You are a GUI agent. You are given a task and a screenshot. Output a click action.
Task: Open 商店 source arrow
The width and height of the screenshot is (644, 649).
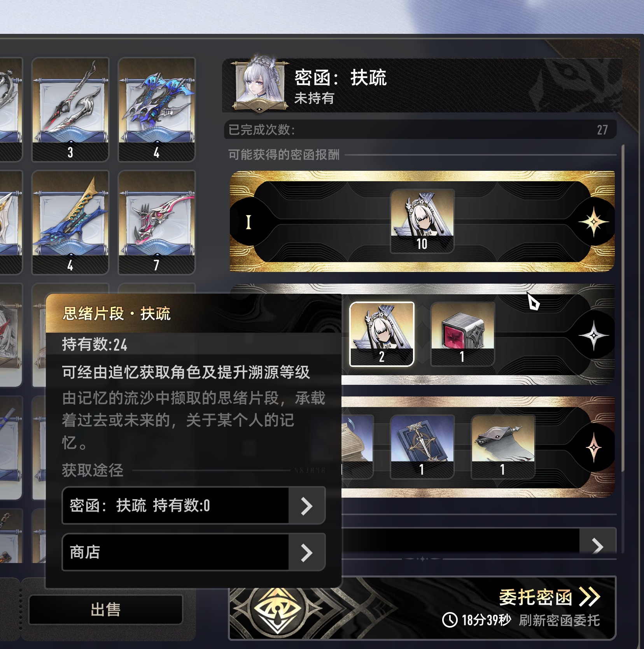pos(307,553)
